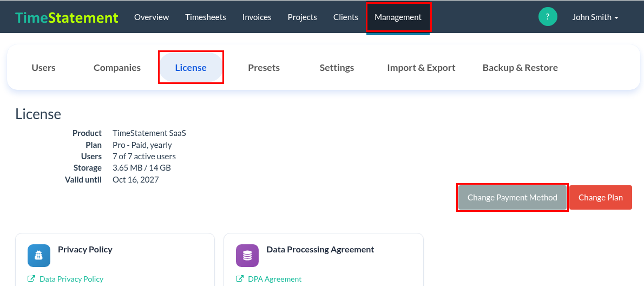
Task: Open the Projects menu
Action: (303, 17)
